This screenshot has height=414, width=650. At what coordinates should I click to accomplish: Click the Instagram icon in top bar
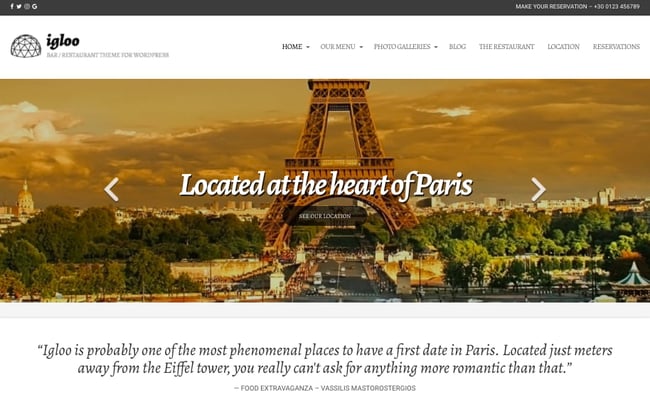click(x=27, y=6)
